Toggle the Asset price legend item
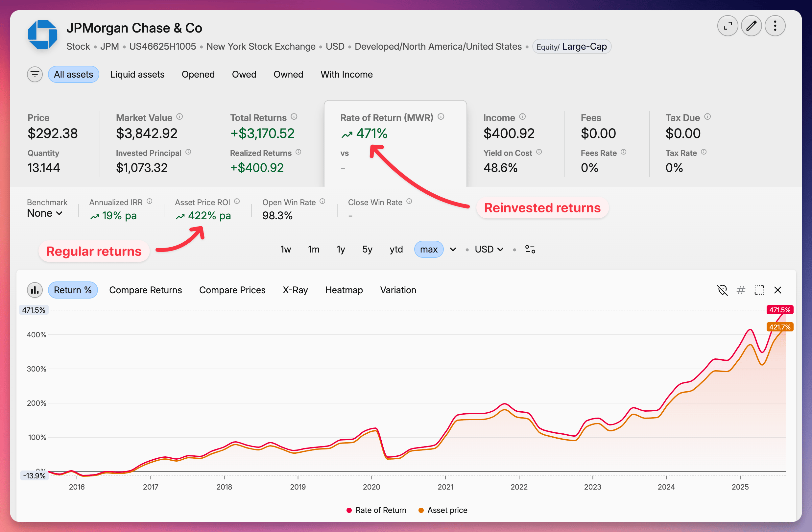This screenshot has height=532, width=812. (443, 510)
